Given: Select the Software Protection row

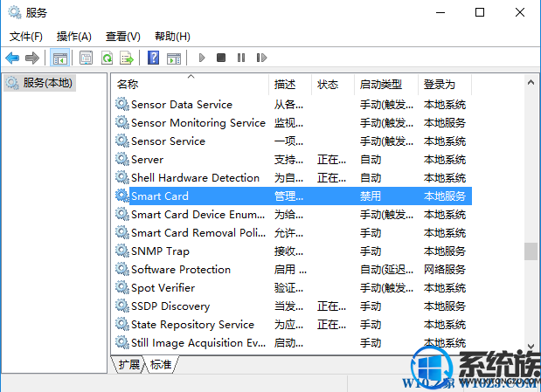Looking at the screenshot, I should coord(294,269).
